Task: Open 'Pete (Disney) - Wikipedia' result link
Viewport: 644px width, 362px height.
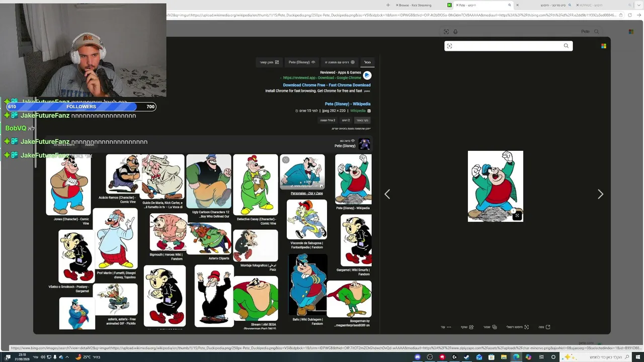Action: [x=348, y=104]
